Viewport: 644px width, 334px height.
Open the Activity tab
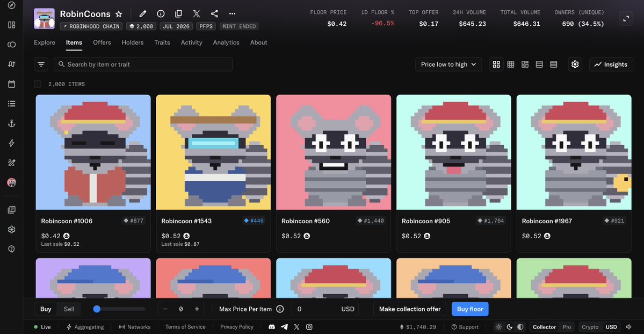191,42
